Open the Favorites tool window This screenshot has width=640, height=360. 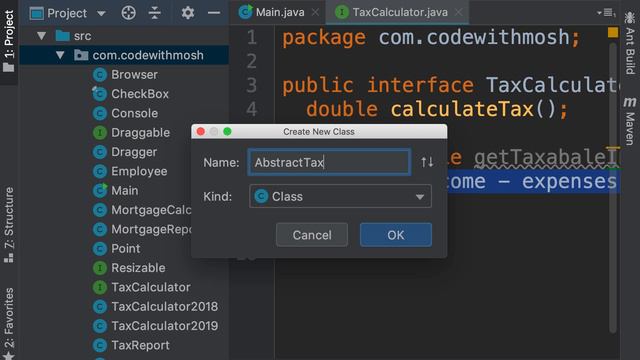(9, 323)
